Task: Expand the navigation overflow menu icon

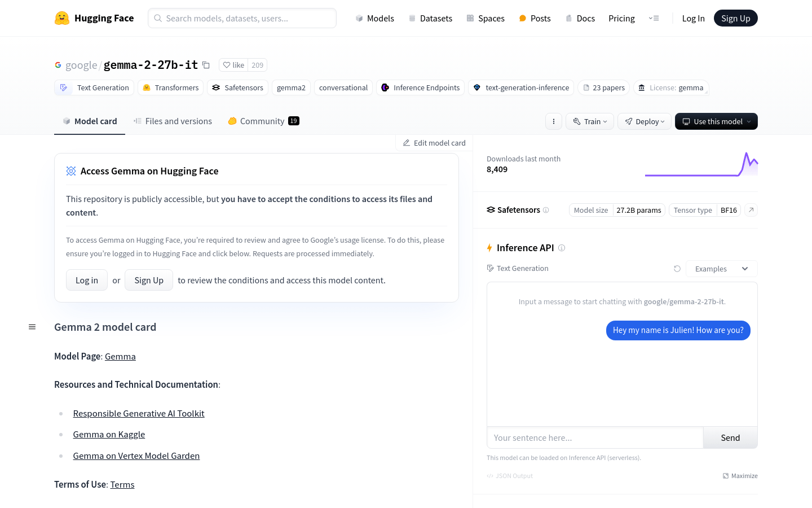Action: tap(654, 18)
